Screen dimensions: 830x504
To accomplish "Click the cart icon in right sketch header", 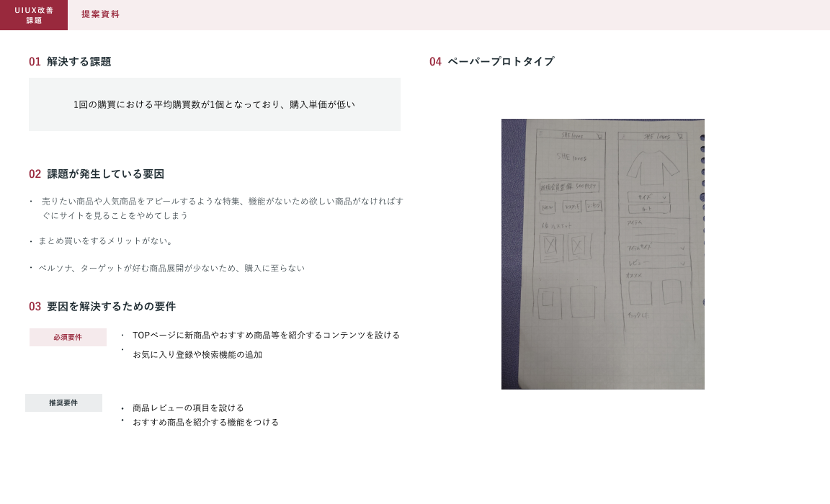I will click(679, 136).
